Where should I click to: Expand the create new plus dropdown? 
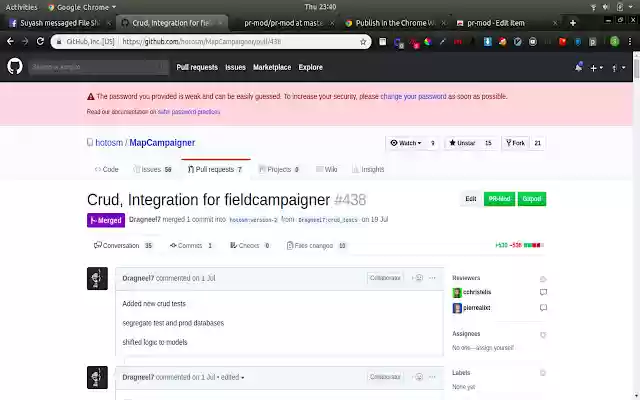pos(596,68)
